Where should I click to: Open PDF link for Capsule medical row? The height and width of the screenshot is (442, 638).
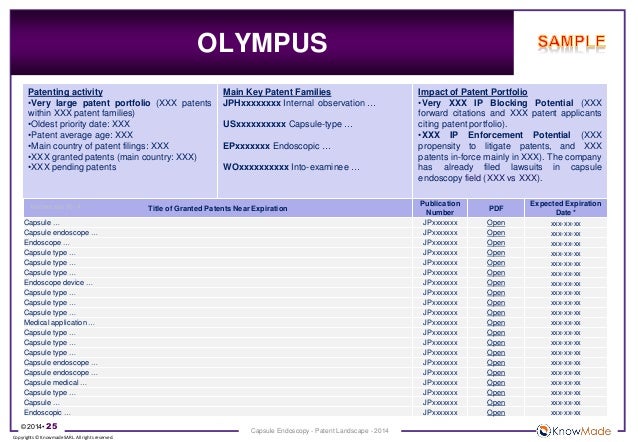(496, 383)
